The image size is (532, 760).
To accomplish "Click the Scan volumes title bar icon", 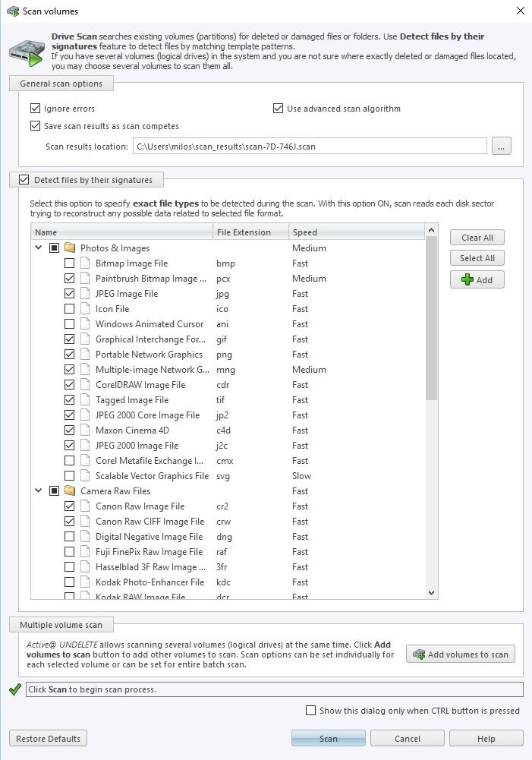I will click(13, 11).
